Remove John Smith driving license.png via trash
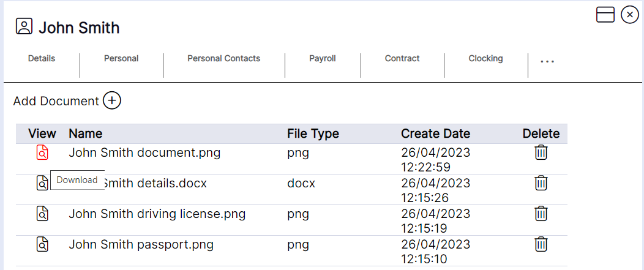The width and height of the screenshot is (644, 270). pyautogui.click(x=541, y=213)
